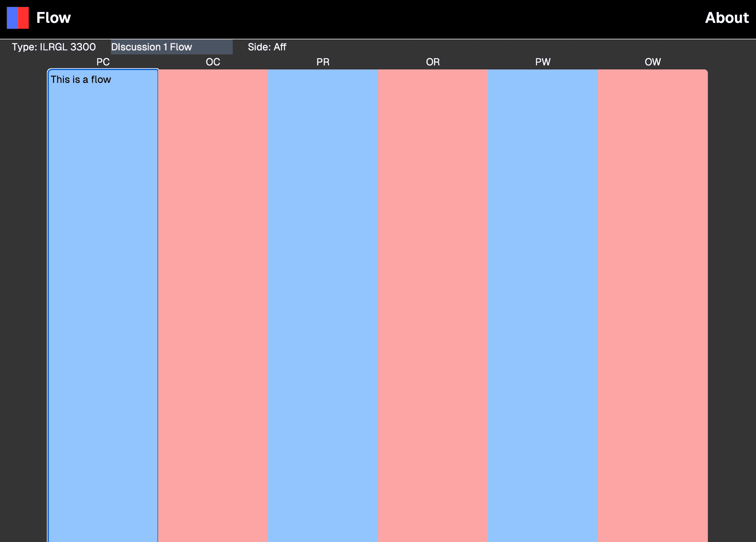Click the Flow app title

[x=54, y=17]
